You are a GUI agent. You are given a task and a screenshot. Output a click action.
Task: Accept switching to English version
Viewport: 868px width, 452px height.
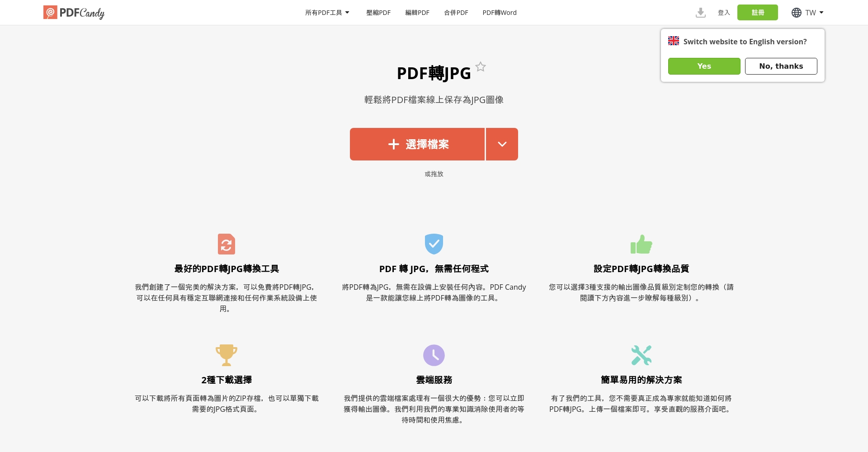click(x=704, y=66)
